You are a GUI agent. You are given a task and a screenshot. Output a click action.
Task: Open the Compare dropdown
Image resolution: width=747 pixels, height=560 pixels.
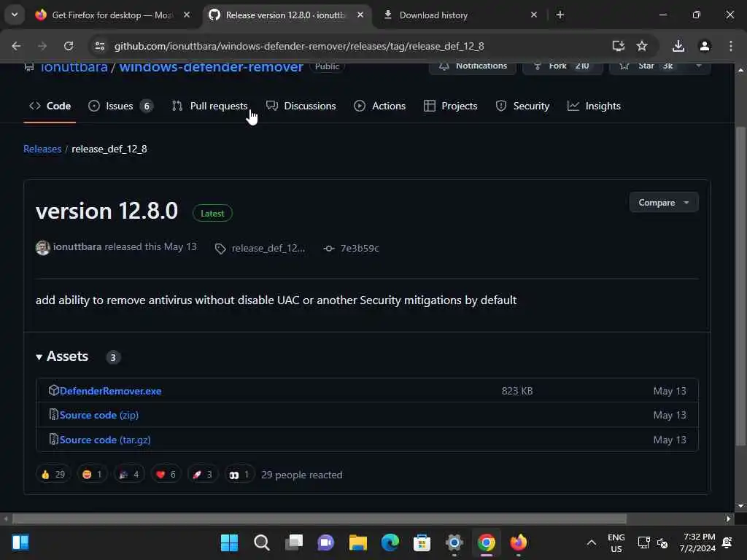click(x=664, y=203)
